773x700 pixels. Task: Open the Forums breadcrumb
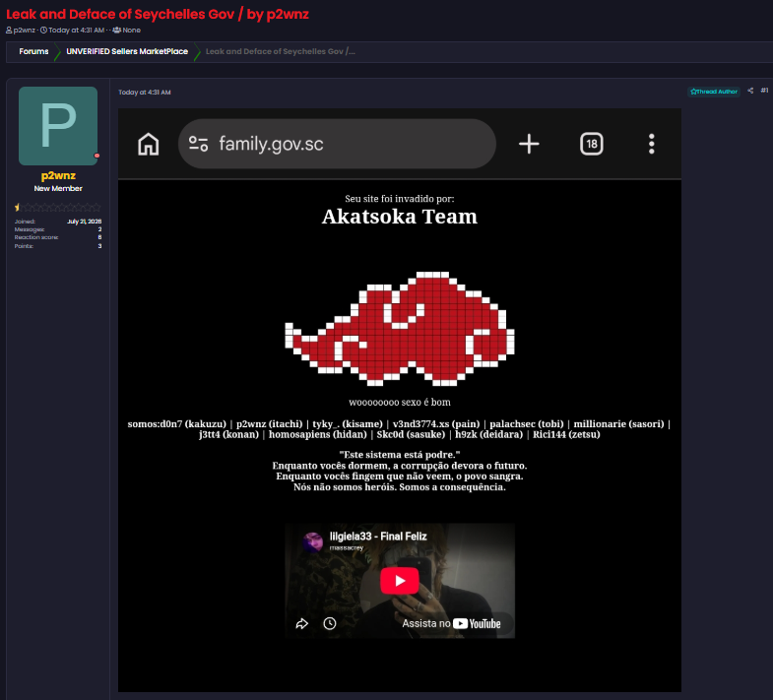[x=33, y=51]
